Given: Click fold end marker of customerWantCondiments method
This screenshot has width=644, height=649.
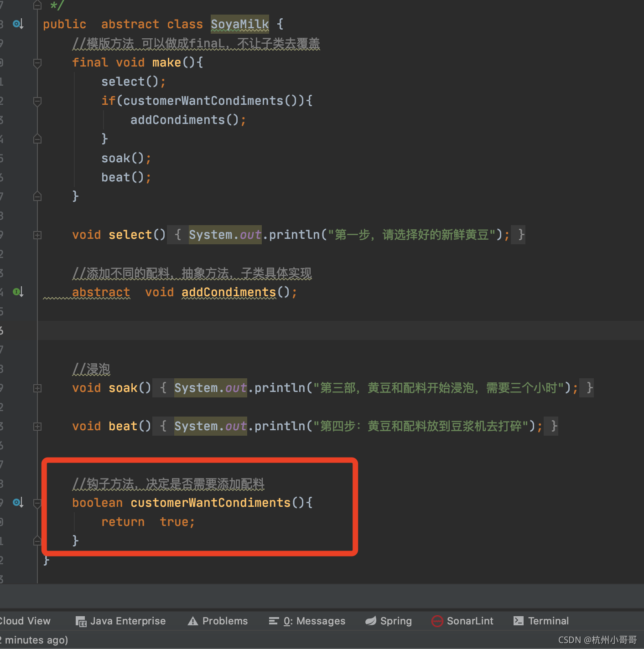Looking at the screenshot, I should [37, 541].
